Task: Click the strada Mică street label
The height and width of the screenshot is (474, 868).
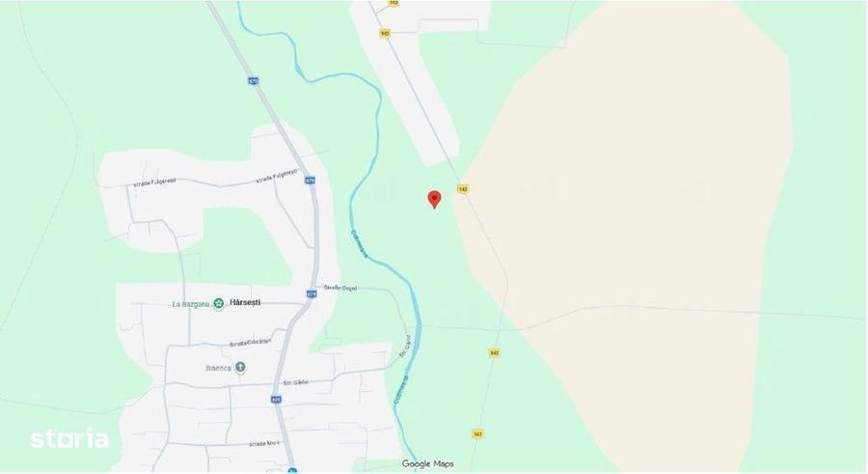Action: [x=264, y=443]
